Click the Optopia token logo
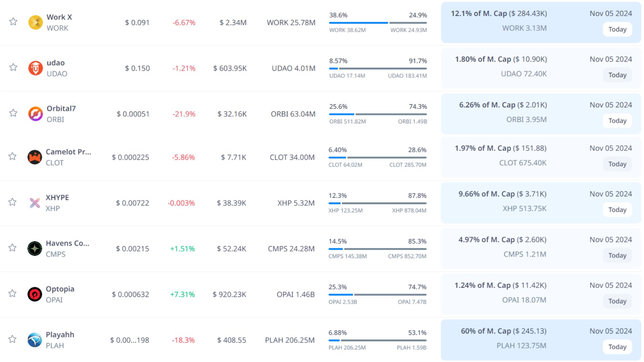 click(35, 294)
